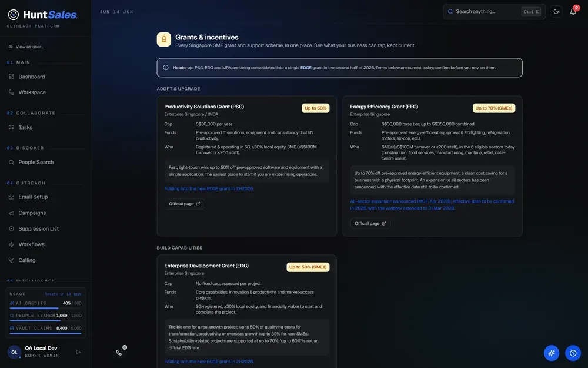Toggle dark mode with the moon icon
588x368 pixels.
[556, 12]
